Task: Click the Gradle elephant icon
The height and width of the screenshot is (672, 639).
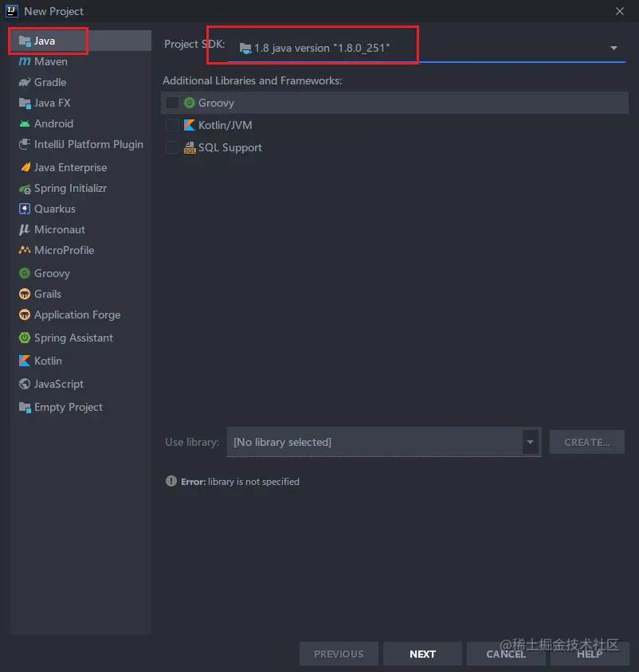Action: [25, 82]
